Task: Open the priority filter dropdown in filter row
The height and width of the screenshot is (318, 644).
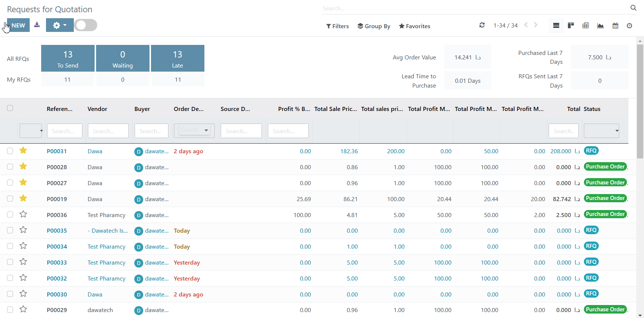Action: pyautogui.click(x=31, y=131)
